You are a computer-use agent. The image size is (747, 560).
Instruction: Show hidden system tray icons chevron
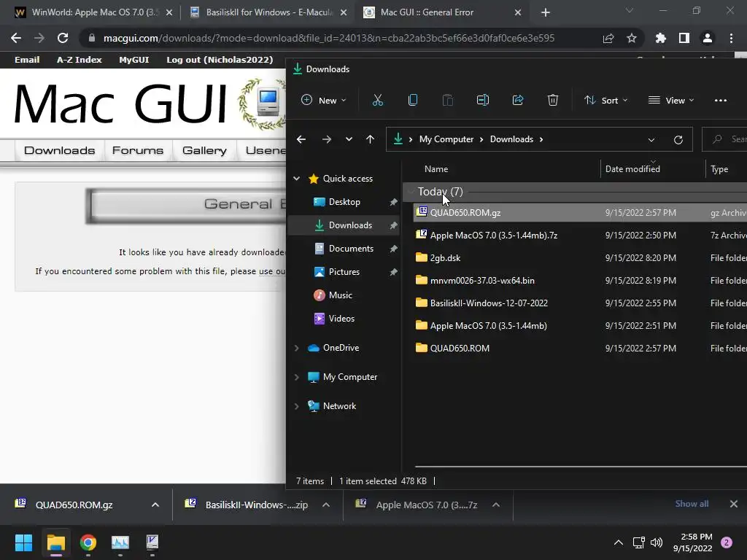619,542
